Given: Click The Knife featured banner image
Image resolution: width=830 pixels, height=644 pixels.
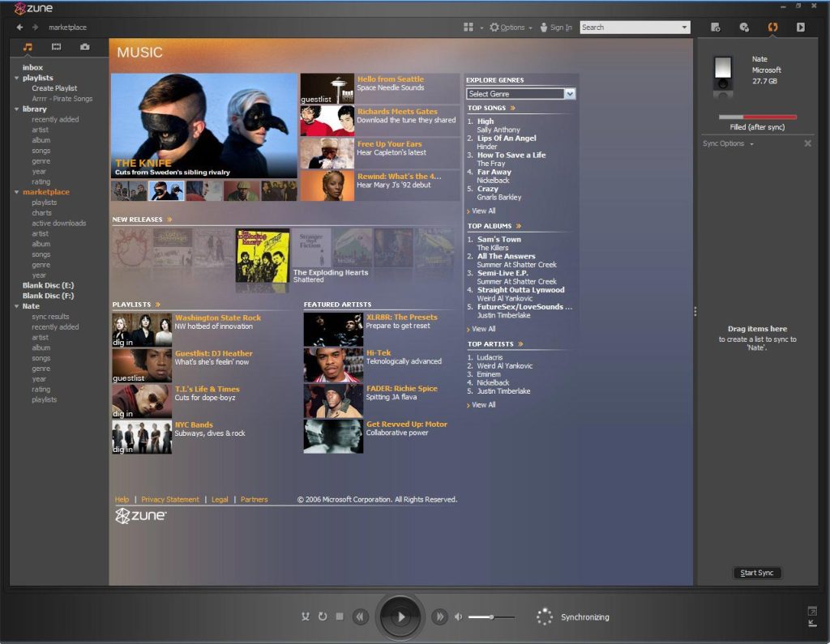Looking at the screenshot, I should click(204, 126).
